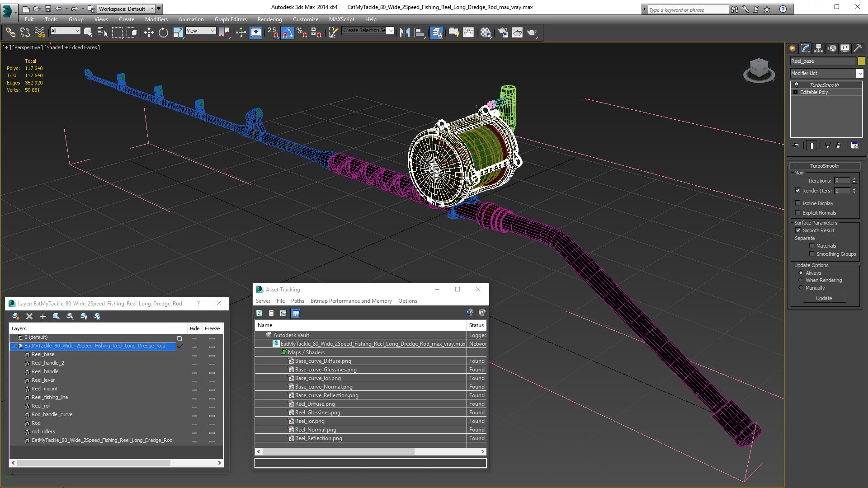Open the Layer Manager toolbar icon

(436, 32)
